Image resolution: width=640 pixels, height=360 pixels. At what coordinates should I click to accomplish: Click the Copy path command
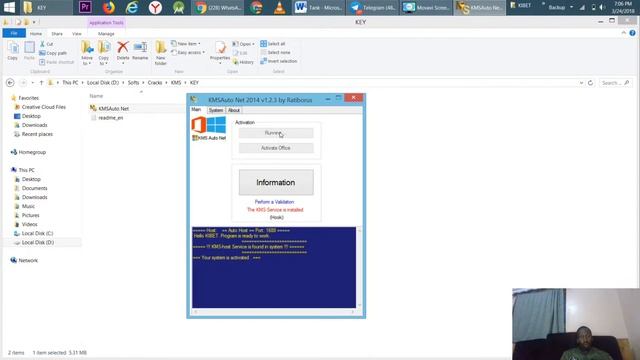point(53,53)
